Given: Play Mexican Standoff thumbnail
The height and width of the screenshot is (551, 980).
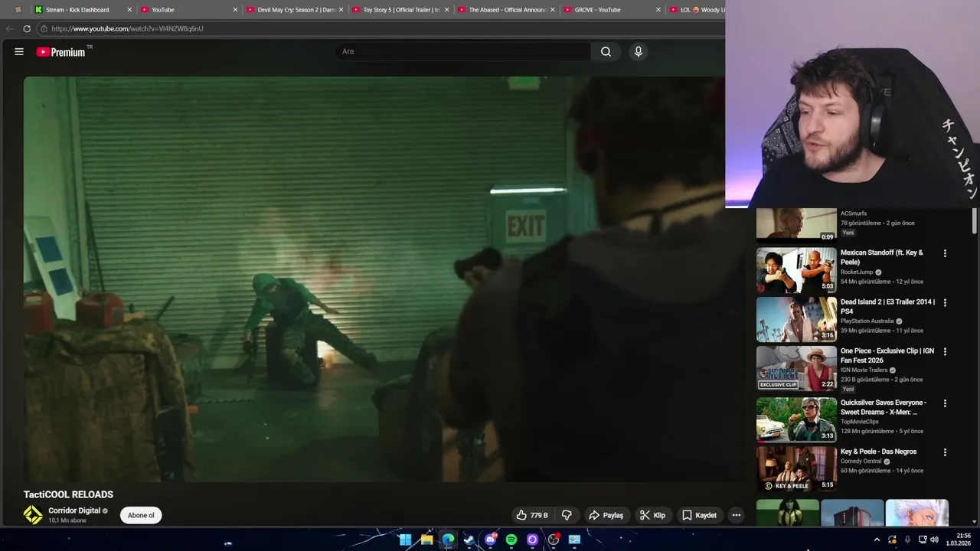Looking at the screenshot, I should tap(796, 270).
